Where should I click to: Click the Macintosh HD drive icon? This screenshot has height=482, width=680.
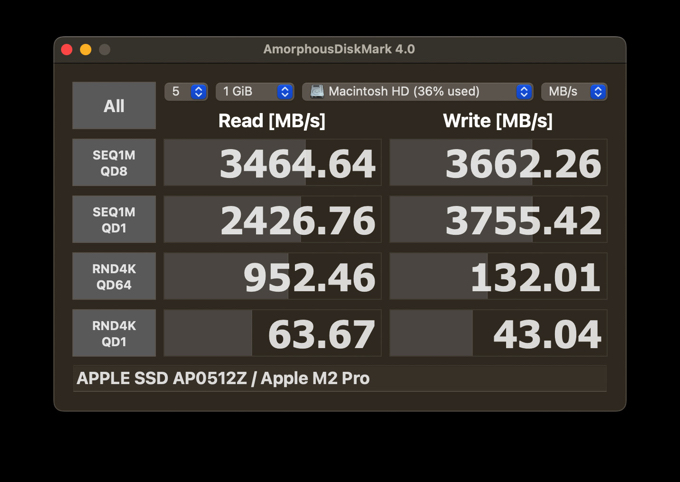click(317, 91)
